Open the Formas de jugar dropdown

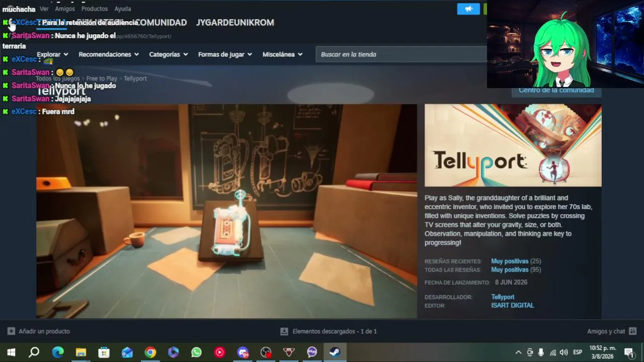pyautogui.click(x=225, y=54)
